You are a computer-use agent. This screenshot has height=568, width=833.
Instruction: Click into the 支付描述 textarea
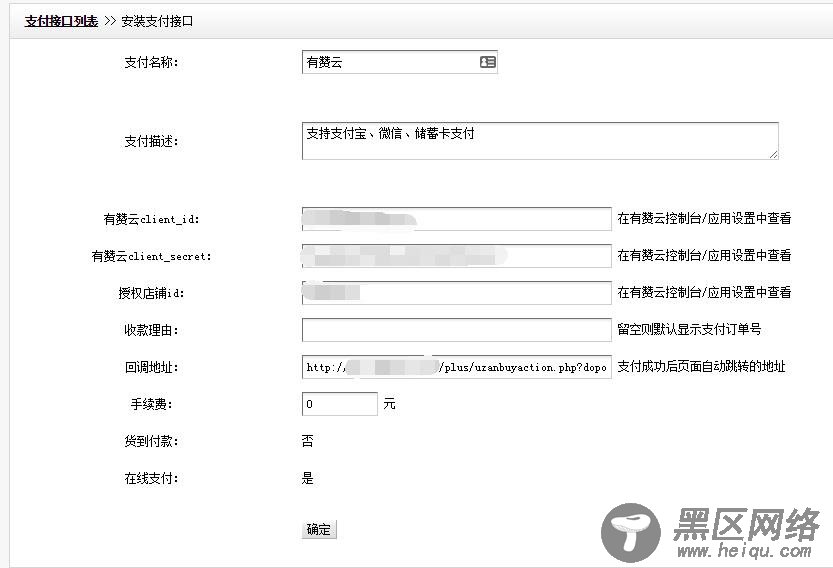540,141
